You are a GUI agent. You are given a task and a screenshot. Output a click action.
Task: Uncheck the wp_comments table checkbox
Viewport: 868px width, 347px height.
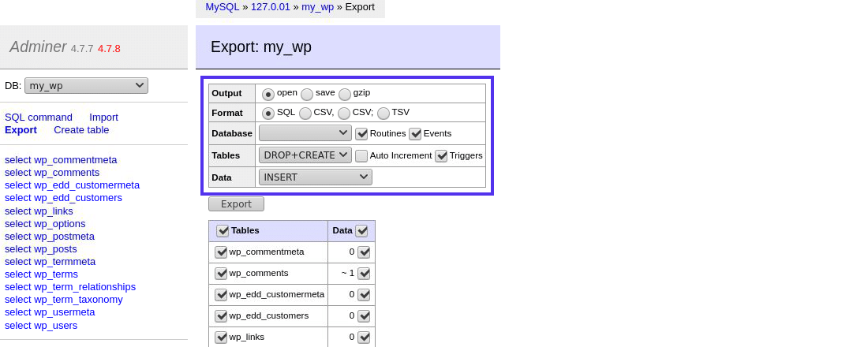pyautogui.click(x=221, y=274)
